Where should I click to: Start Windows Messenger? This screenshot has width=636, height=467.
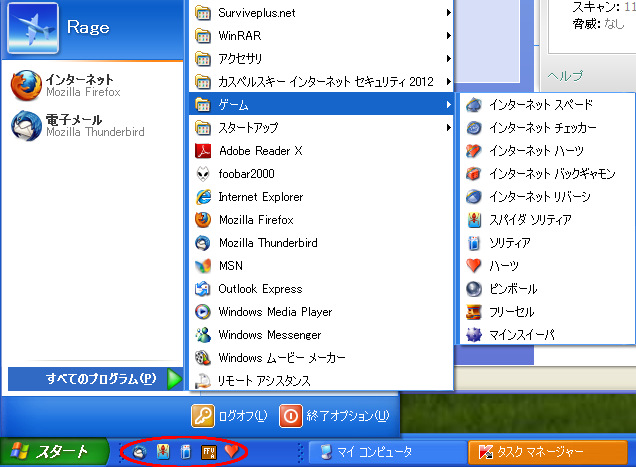point(269,334)
